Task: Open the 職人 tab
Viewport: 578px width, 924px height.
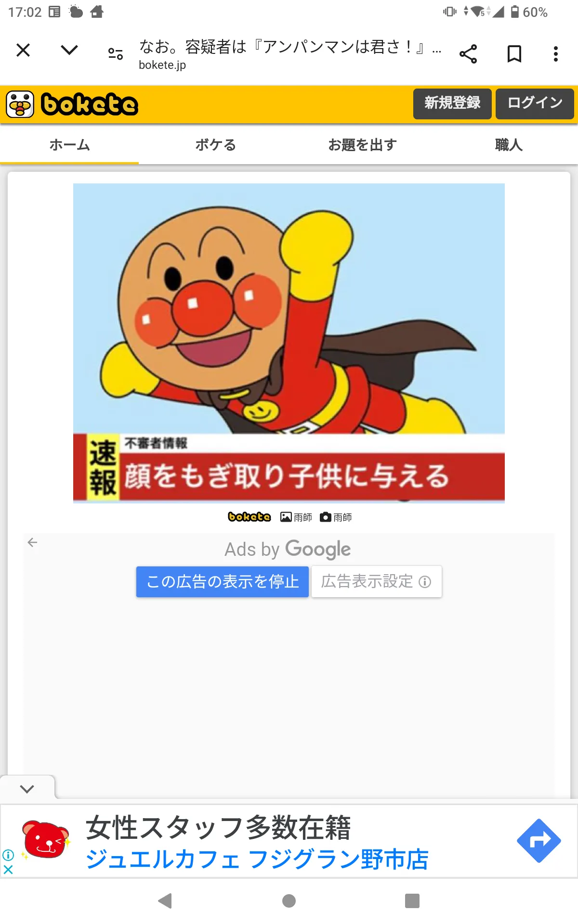Action: (509, 145)
